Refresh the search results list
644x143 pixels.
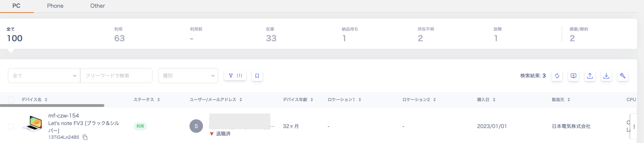(x=557, y=75)
